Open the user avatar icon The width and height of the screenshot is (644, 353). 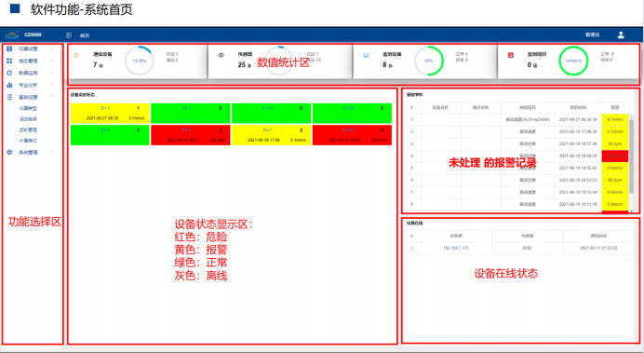pos(621,35)
